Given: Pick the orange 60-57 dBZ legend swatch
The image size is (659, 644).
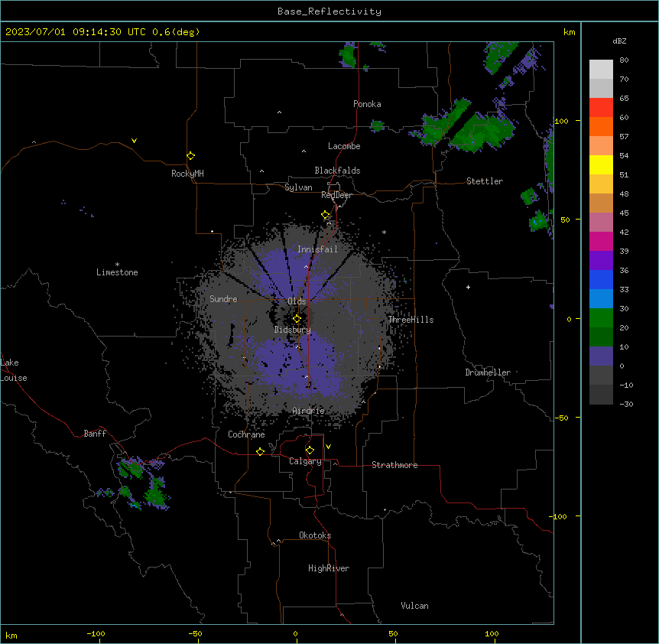Looking at the screenshot, I should [601, 126].
